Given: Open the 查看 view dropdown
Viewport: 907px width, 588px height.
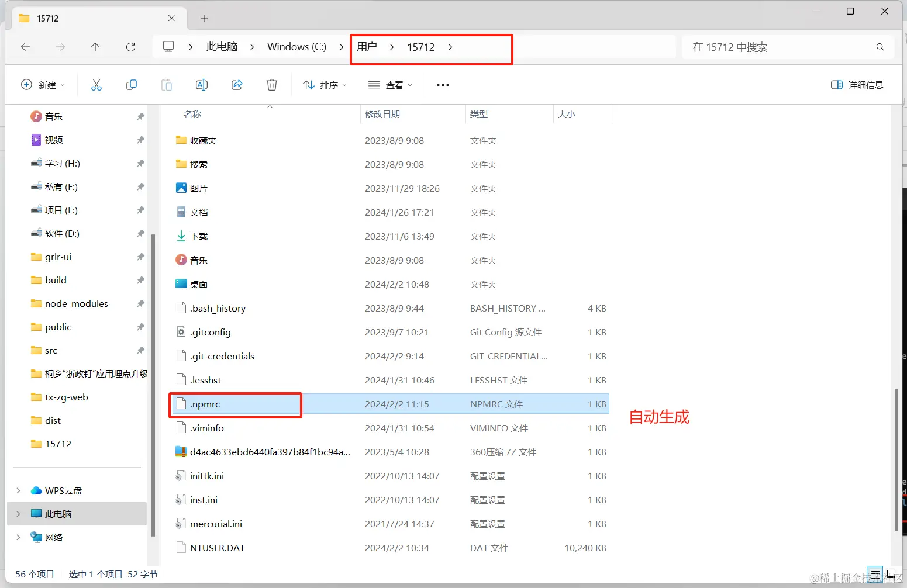Looking at the screenshot, I should coord(390,85).
